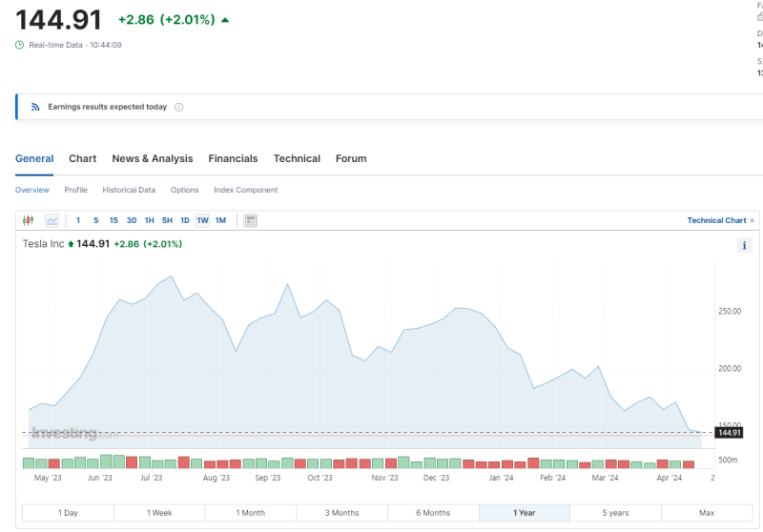
Task: Click the earnings feed icon
Action: click(35, 107)
